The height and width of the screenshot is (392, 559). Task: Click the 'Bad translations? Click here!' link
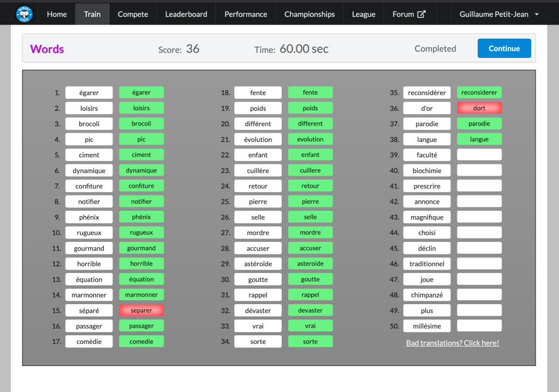tap(453, 343)
